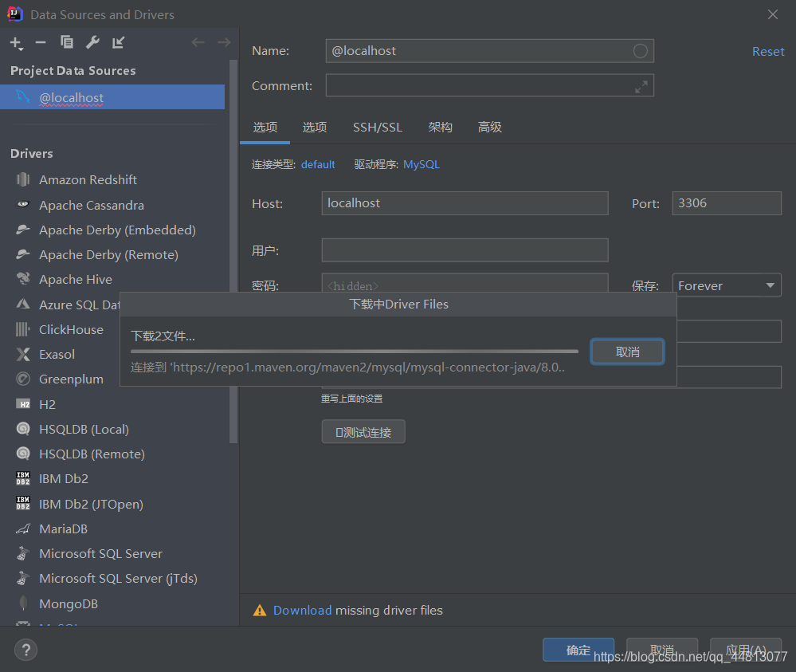Change driver MySQL link
Screen dimensions: 796x672
[x=422, y=164]
